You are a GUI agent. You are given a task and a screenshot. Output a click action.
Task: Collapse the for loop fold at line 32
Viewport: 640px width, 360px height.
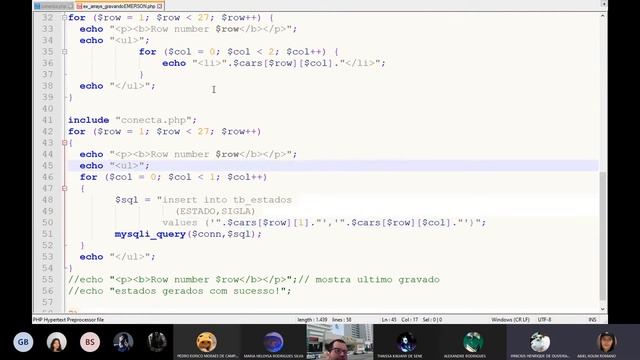click(x=64, y=18)
